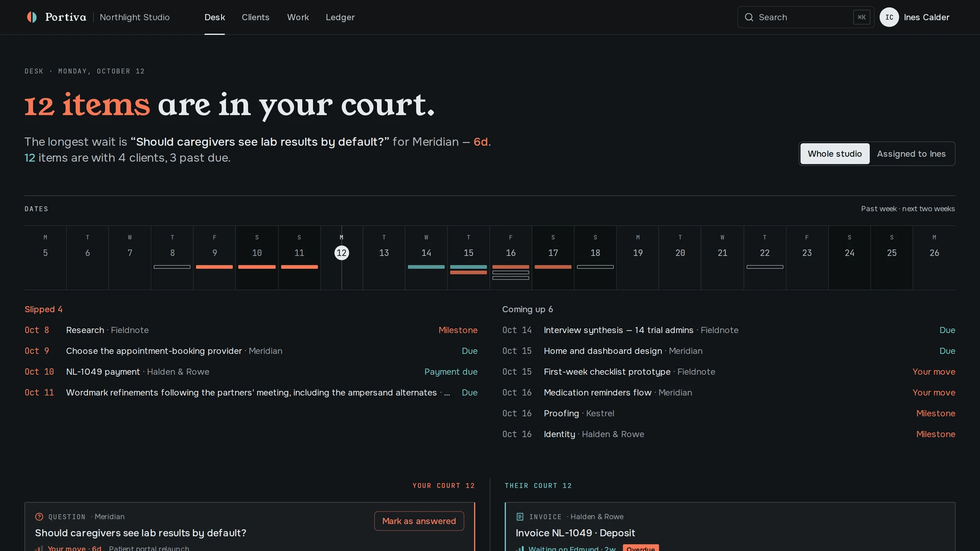Select October 16 in the dates strip

510,258
